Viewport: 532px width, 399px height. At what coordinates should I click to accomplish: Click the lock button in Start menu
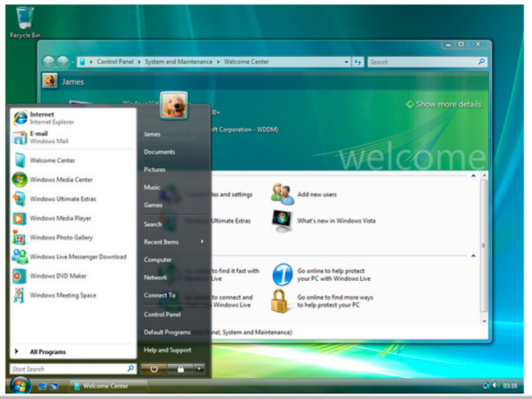[180, 369]
